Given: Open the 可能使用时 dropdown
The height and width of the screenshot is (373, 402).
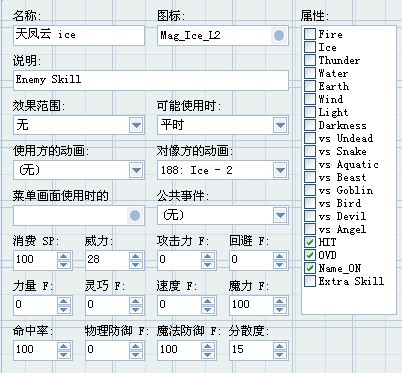Looking at the screenshot, I should 280,125.
